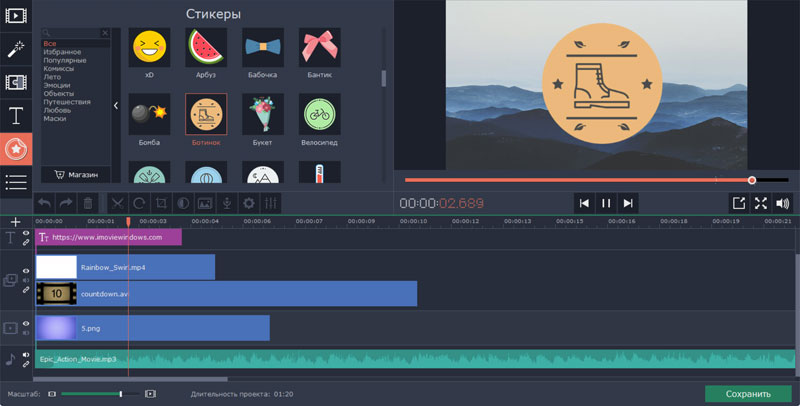Viewport: 800px width, 406px height.
Task: Choose the Ботинок boot sticker
Action: coord(206,114)
